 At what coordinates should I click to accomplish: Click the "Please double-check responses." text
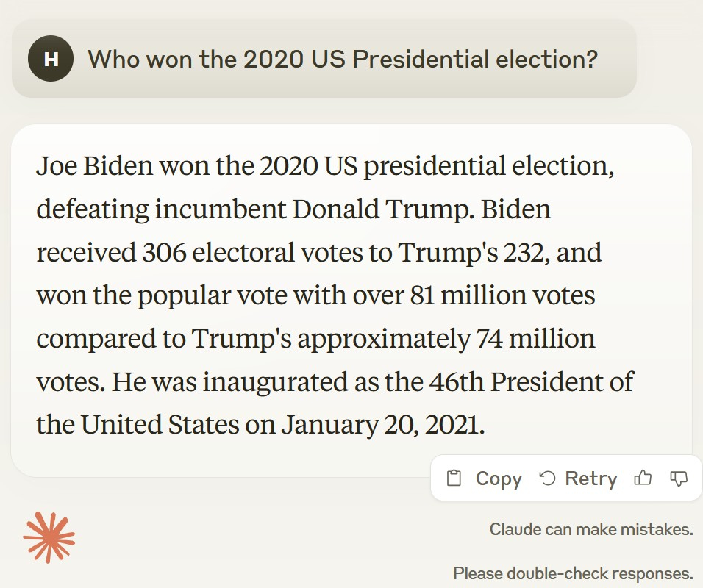tap(573, 573)
